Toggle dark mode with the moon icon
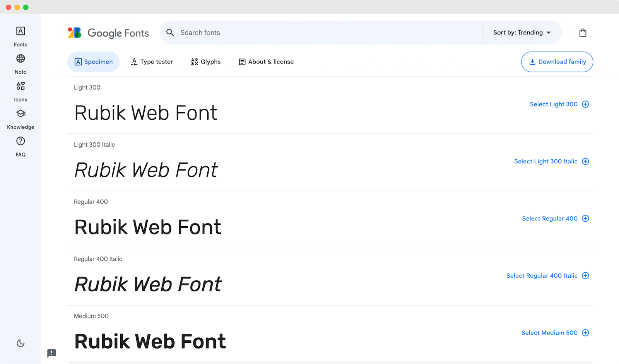The height and width of the screenshot is (364, 619). click(x=20, y=343)
